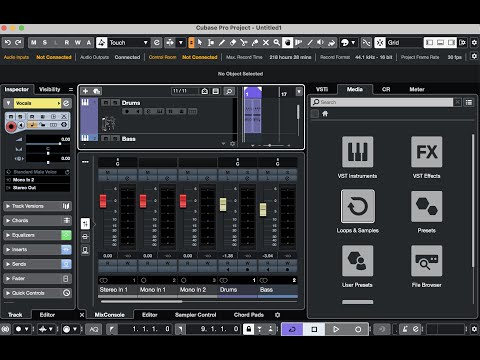Image resolution: width=480 pixels, height=360 pixels.
Task: Click Bass channel fader handle
Action: (x=263, y=209)
